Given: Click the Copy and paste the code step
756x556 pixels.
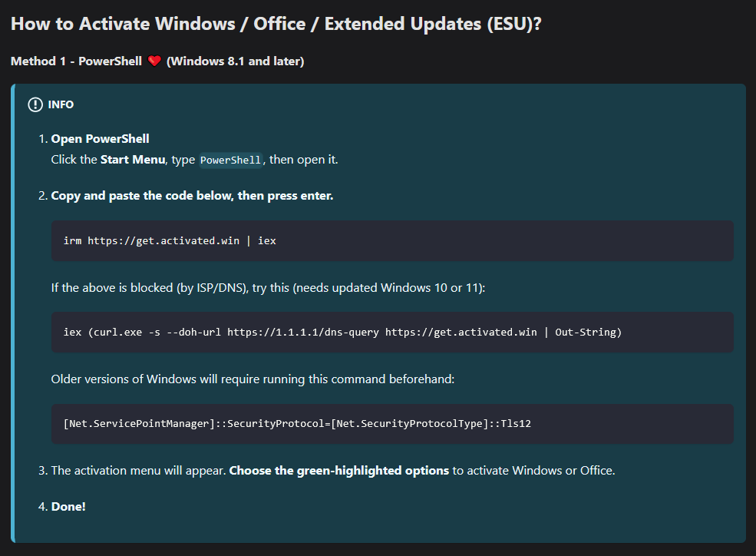Looking at the screenshot, I should click(192, 196).
